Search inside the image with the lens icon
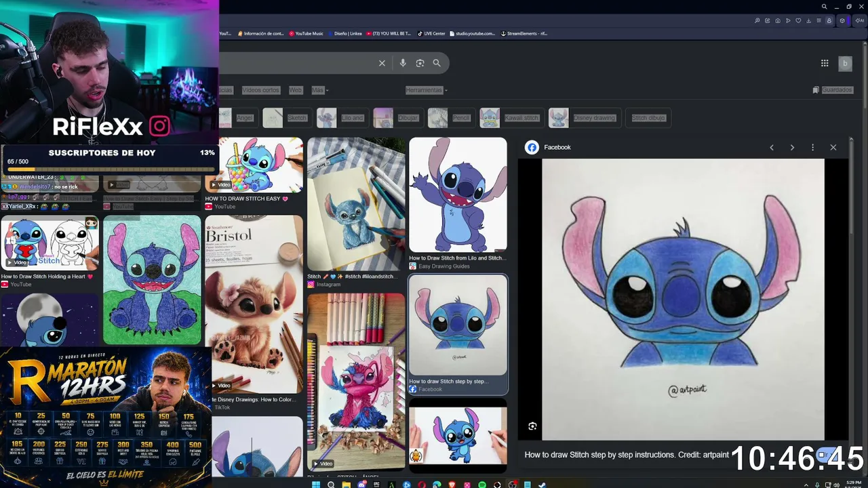This screenshot has height=488, width=868. click(x=532, y=426)
